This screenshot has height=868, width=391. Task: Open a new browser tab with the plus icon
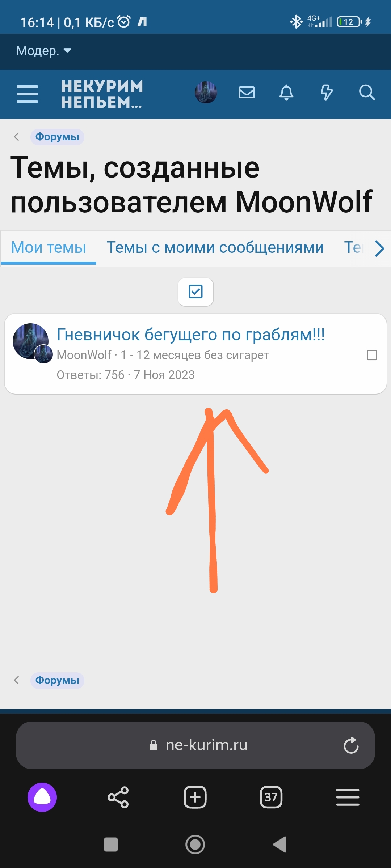tap(195, 797)
